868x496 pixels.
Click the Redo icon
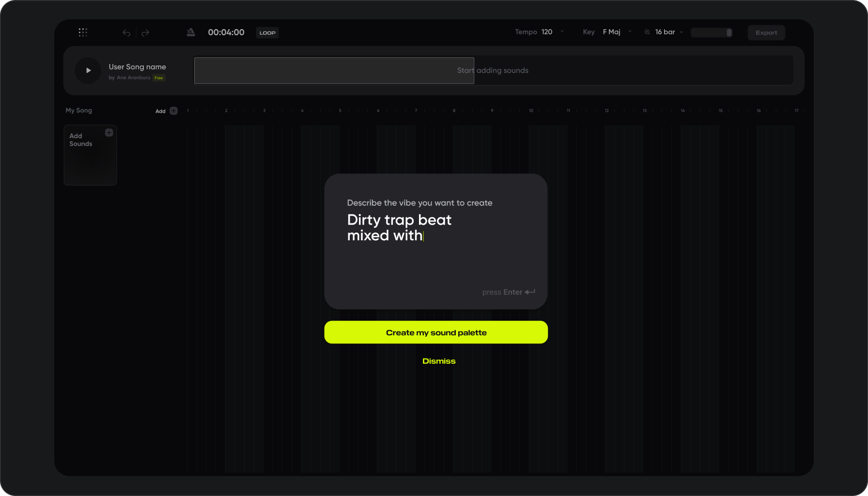[145, 32]
